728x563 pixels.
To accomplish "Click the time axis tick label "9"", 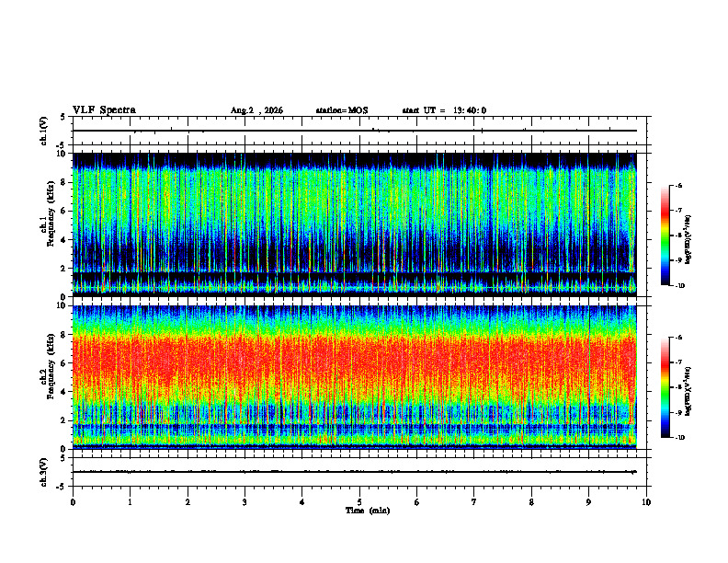I will pos(588,502).
